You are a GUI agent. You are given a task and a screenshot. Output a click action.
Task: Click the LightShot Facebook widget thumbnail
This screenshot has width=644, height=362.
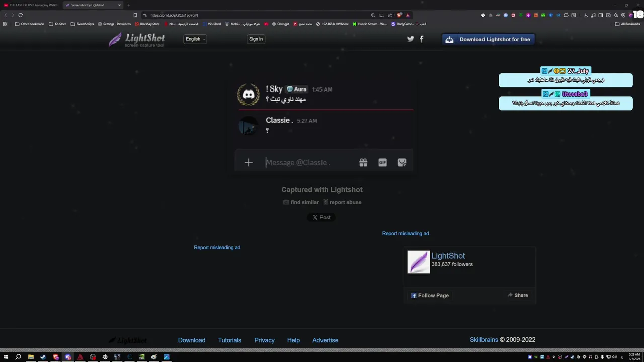419,262
